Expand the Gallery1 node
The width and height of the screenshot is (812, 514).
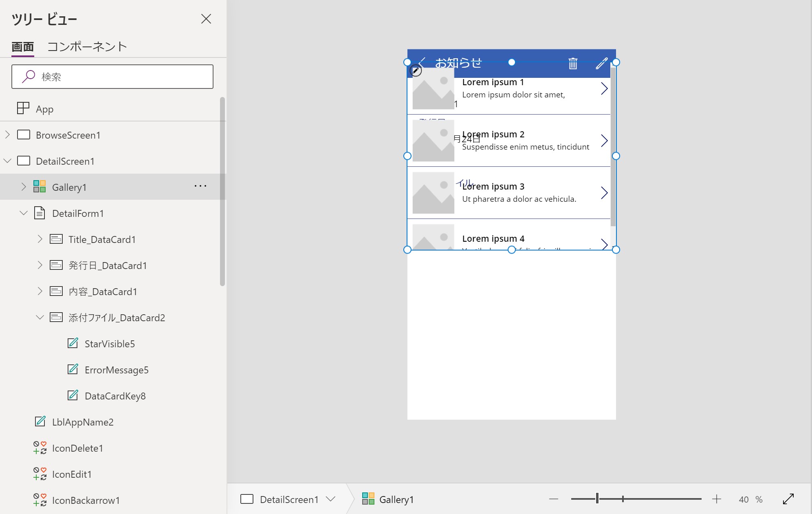coord(24,187)
